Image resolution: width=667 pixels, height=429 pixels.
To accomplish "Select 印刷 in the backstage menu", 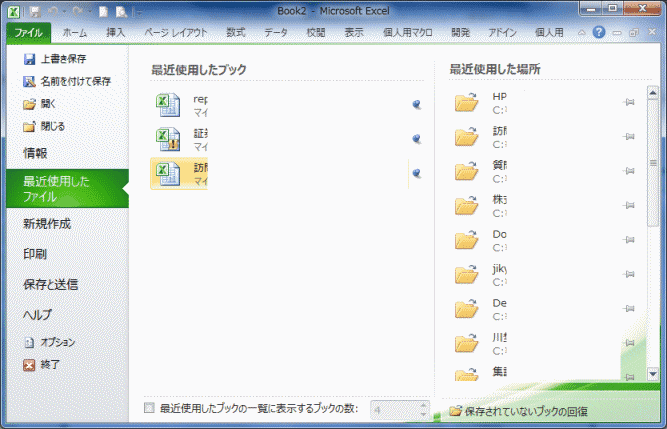I will 35,254.
